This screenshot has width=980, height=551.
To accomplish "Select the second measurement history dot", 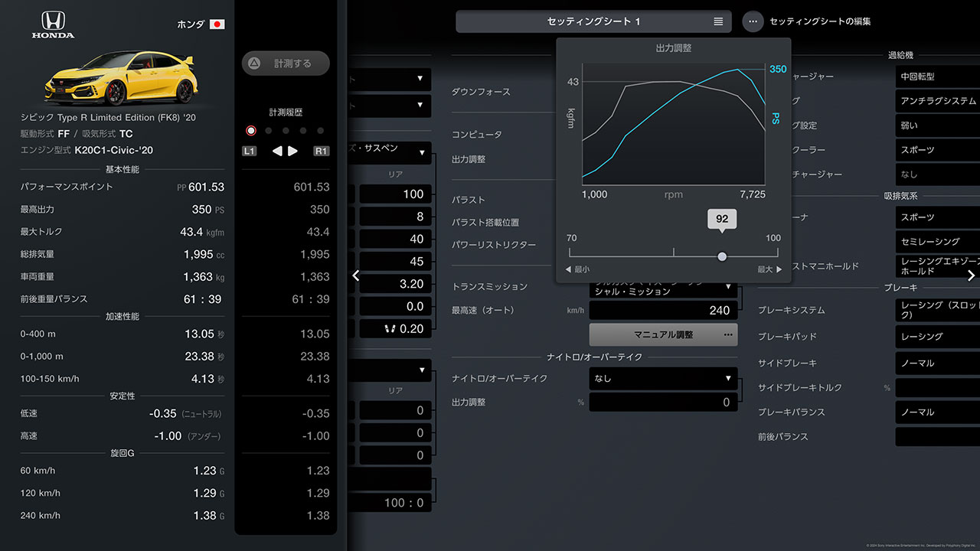I will (269, 131).
